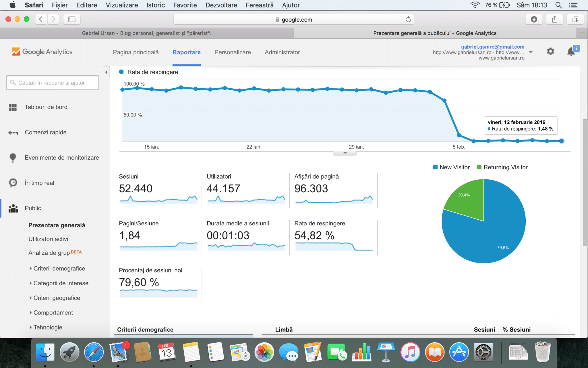Click the Tablouri de bord grid icon
The image size is (588, 368).
pos(13,107)
